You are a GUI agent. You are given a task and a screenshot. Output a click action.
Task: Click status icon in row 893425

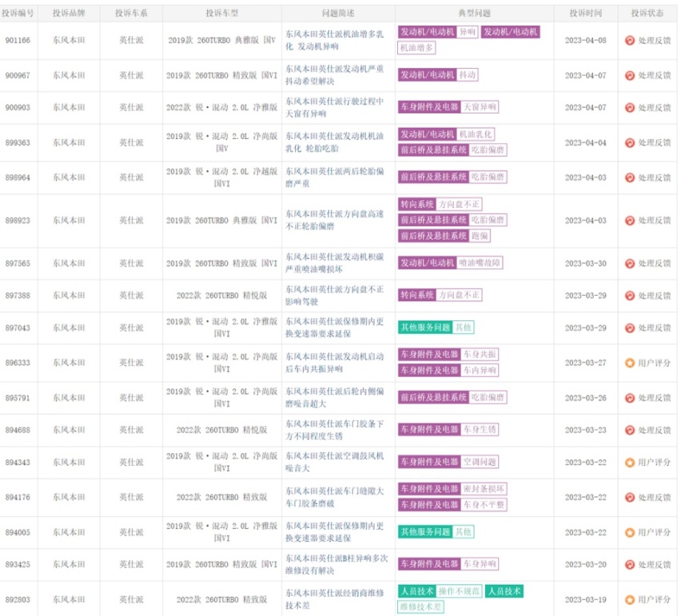tap(629, 564)
